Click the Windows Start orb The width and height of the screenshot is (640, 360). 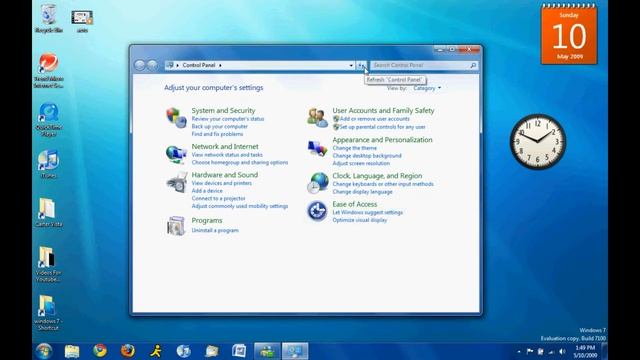click(44, 351)
